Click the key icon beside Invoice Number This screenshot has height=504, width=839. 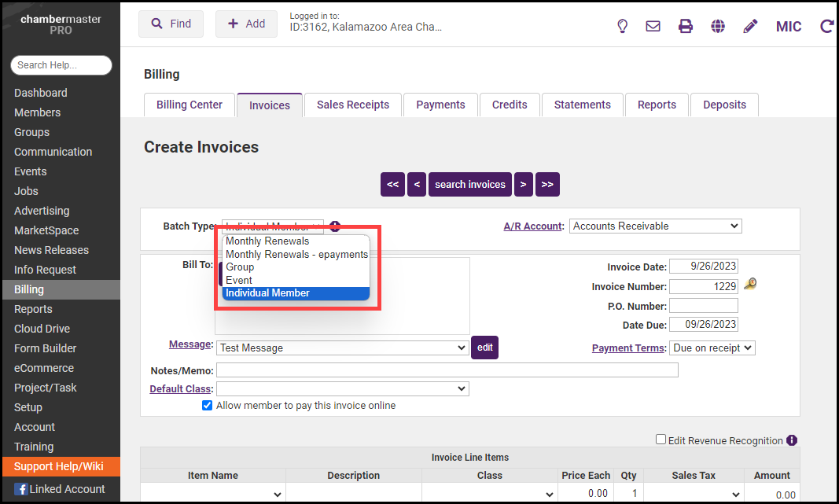tap(750, 285)
